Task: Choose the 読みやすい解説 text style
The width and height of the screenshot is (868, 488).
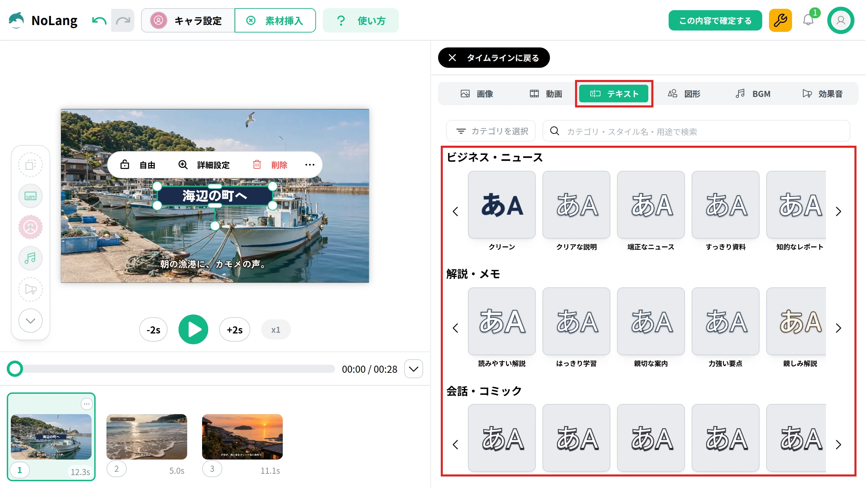Action: pyautogui.click(x=502, y=321)
